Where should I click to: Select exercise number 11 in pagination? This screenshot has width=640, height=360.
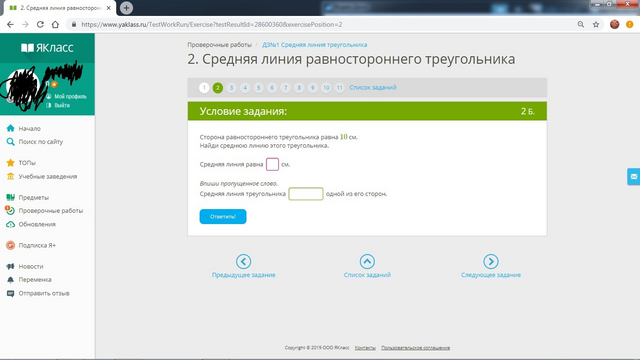(339, 87)
